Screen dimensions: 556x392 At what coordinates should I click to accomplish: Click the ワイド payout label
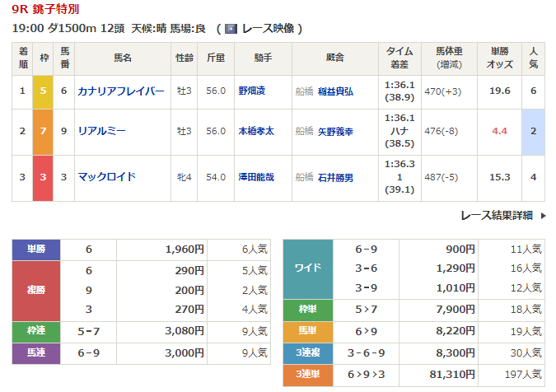[x=307, y=268]
